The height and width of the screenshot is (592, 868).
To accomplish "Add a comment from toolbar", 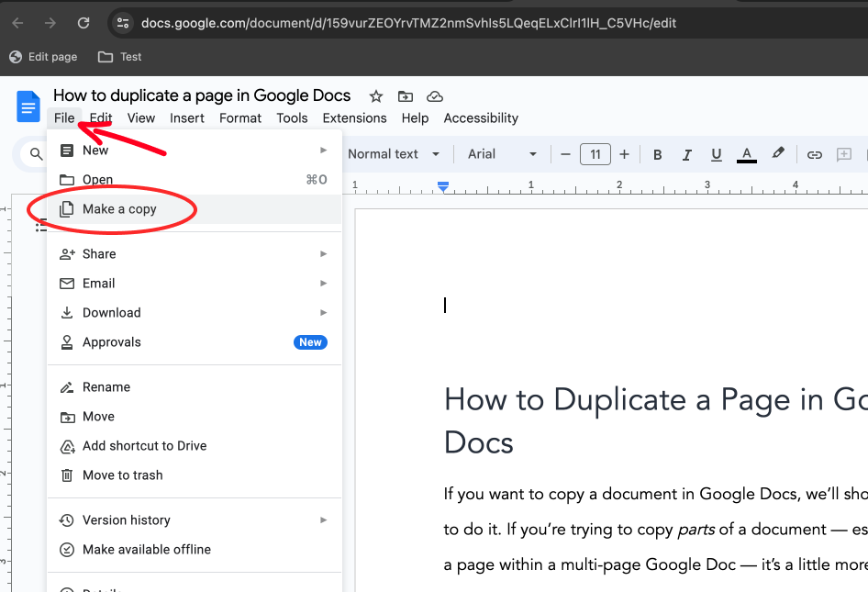I will (843, 154).
